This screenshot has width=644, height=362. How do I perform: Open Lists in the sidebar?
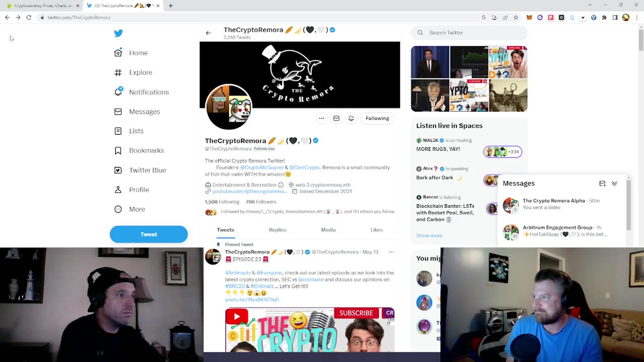pos(129,131)
